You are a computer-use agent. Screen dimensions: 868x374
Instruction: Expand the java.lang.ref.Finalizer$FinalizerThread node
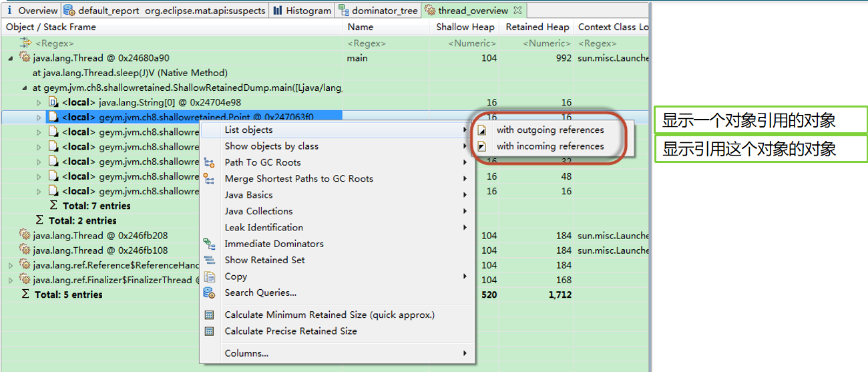click(10, 280)
